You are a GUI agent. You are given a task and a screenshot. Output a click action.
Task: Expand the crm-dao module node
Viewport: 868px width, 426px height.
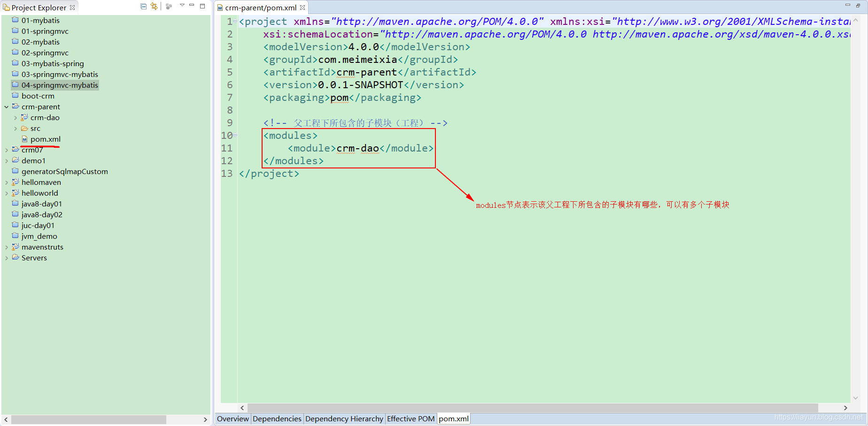[x=15, y=118]
